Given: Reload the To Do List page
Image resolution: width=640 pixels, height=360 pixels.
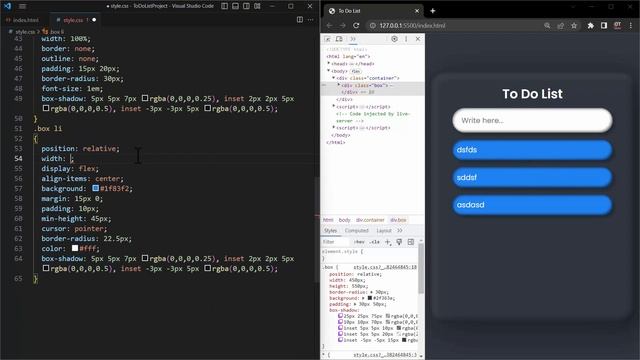Looking at the screenshot, I should tap(356, 25).
